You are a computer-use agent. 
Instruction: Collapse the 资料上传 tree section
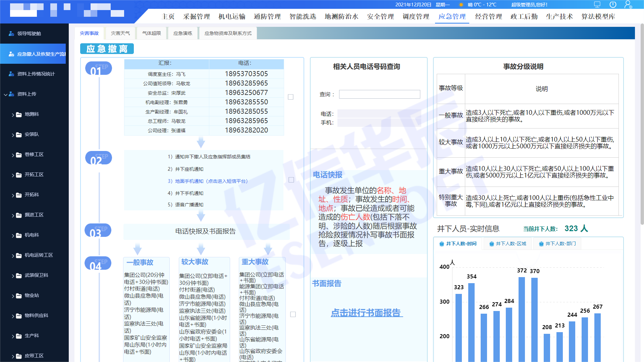tap(5, 95)
